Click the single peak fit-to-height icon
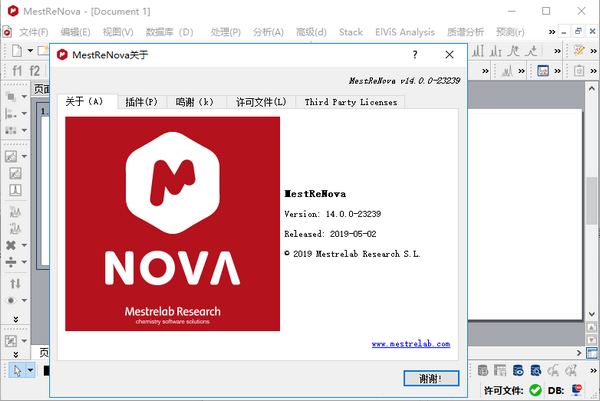600x401 pixels. [x=15, y=190]
